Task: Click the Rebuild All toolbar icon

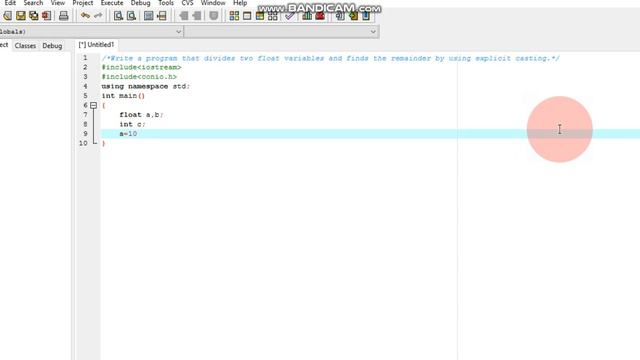Action: click(x=273, y=16)
